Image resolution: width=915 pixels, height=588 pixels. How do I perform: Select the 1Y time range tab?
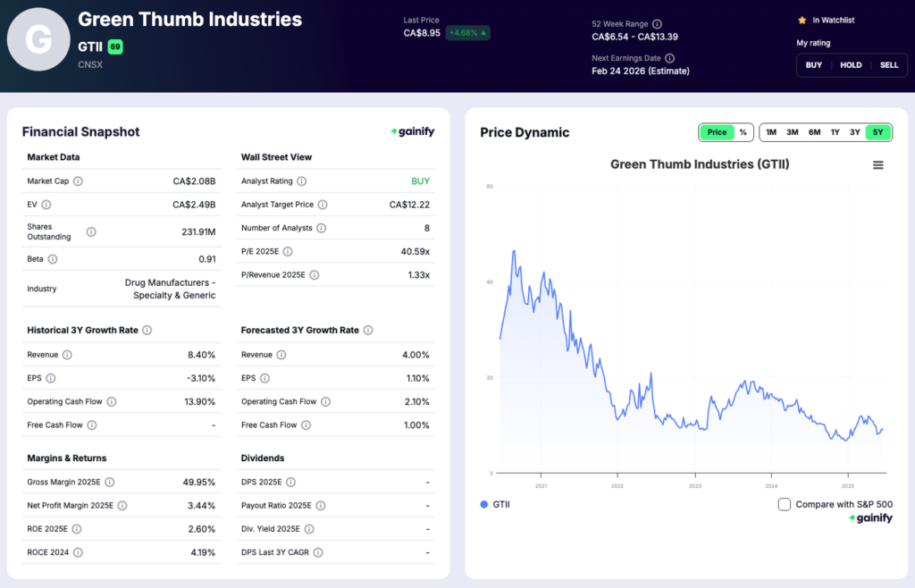point(835,131)
